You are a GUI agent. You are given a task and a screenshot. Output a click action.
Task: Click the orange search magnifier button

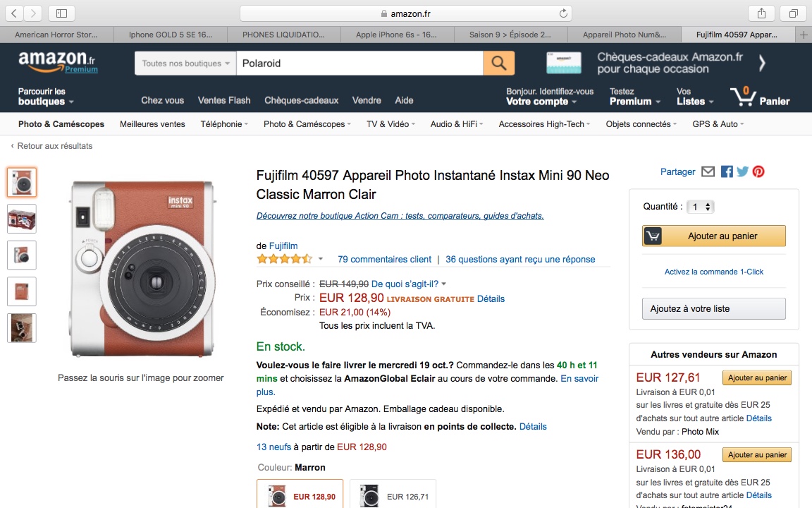(x=498, y=64)
